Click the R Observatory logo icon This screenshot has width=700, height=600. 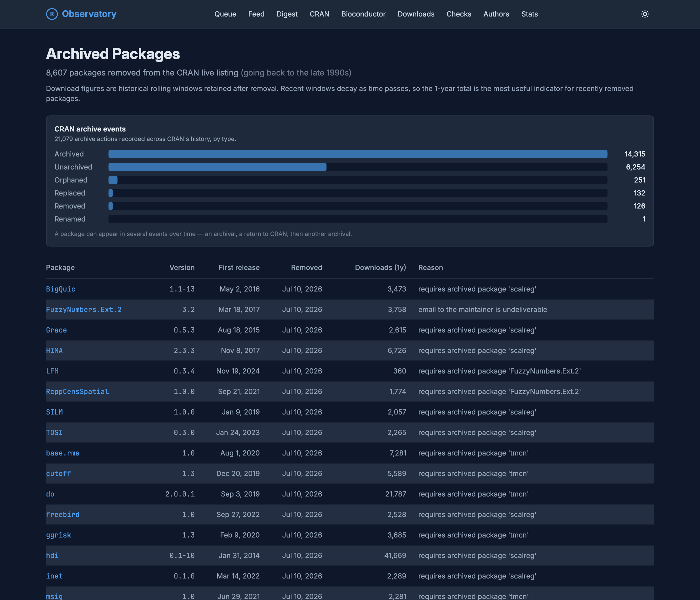[x=52, y=14]
